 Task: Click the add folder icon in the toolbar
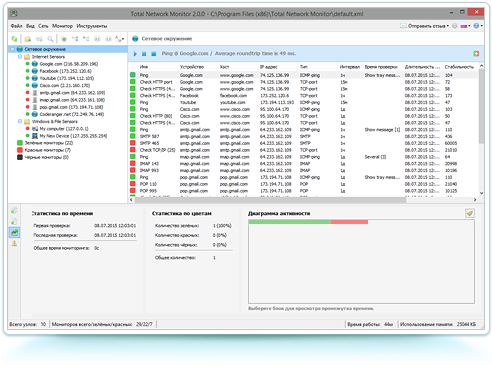(x=28, y=39)
